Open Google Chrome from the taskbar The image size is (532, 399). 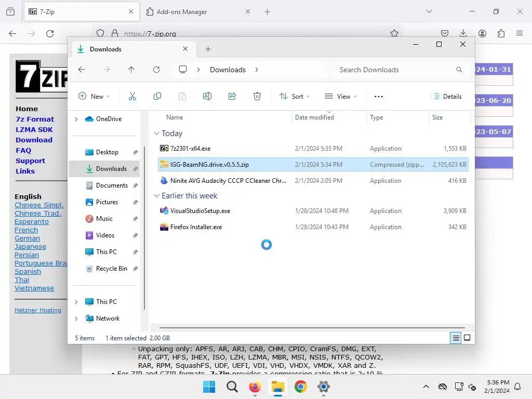pos(301,387)
